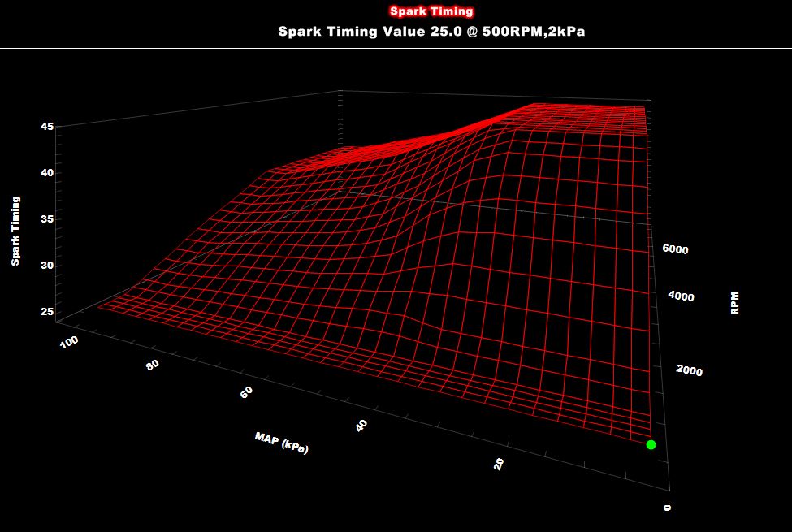Click the red highlighted Spark Timing title

click(x=431, y=11)
